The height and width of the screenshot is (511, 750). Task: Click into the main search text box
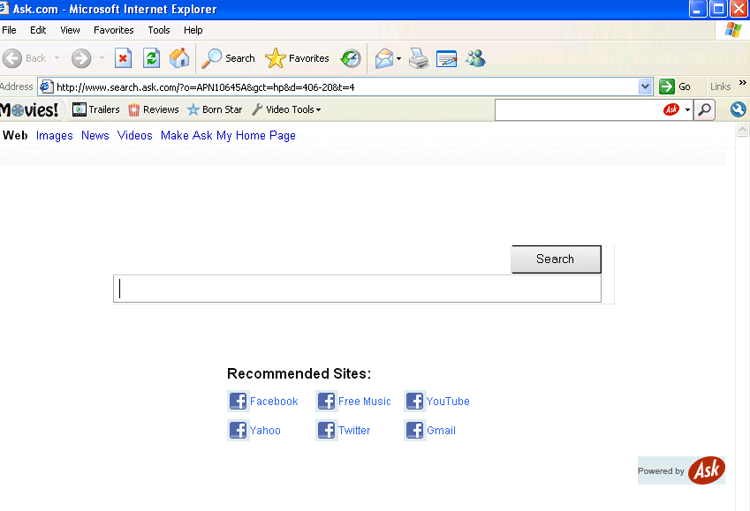357,289
